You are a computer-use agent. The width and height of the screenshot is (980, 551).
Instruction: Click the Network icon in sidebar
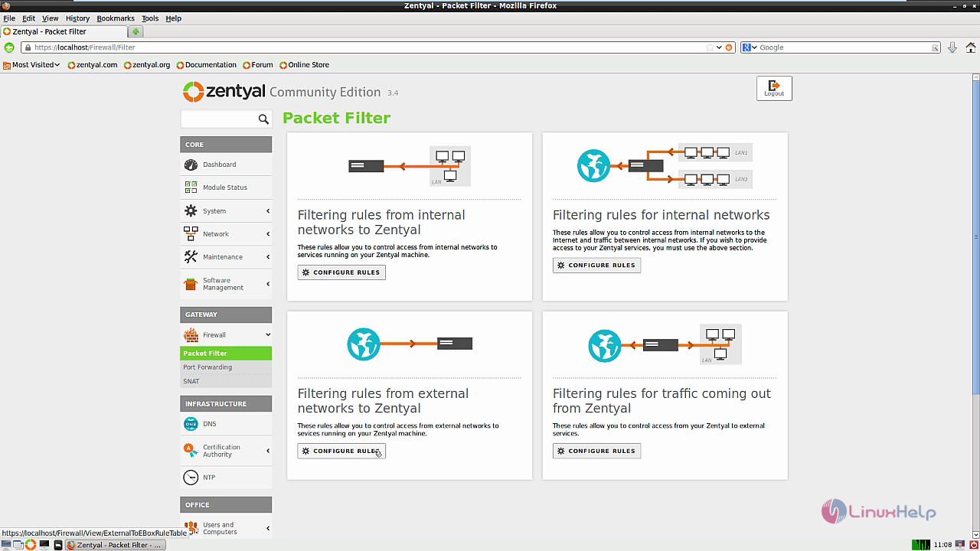point(191,233)
